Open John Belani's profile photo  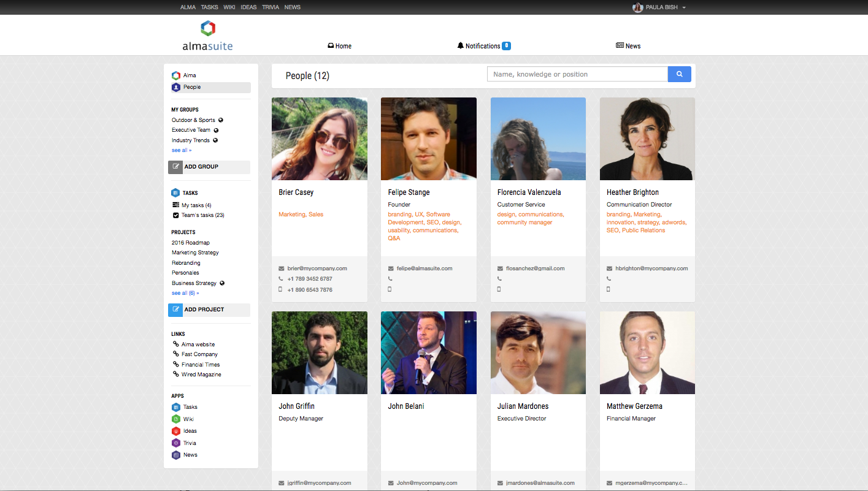coord(429,352)
